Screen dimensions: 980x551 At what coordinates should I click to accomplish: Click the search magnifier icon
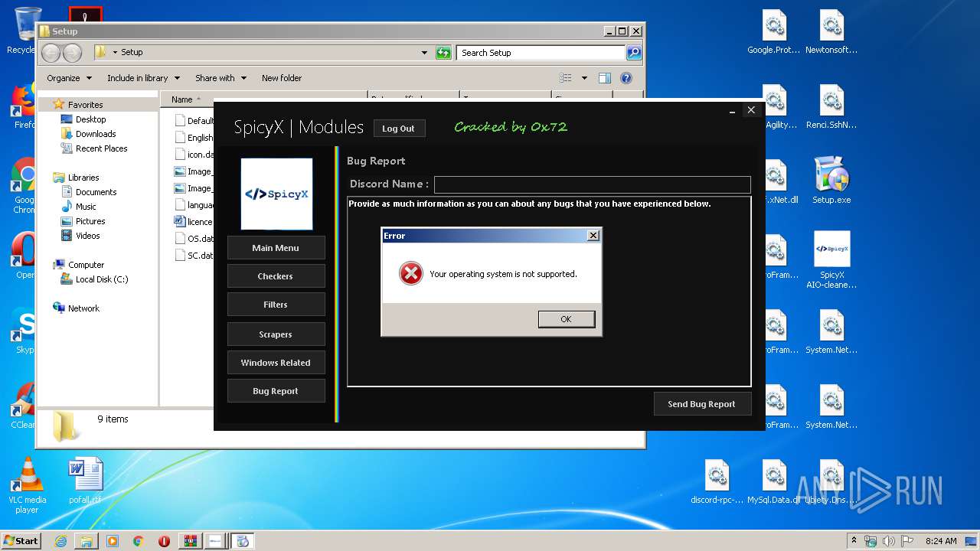coord(634,53)
